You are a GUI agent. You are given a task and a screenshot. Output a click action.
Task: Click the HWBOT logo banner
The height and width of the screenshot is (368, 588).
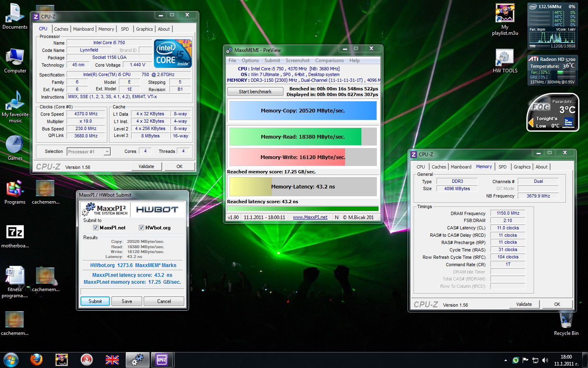pyautogui.click(x=157, y=210)
